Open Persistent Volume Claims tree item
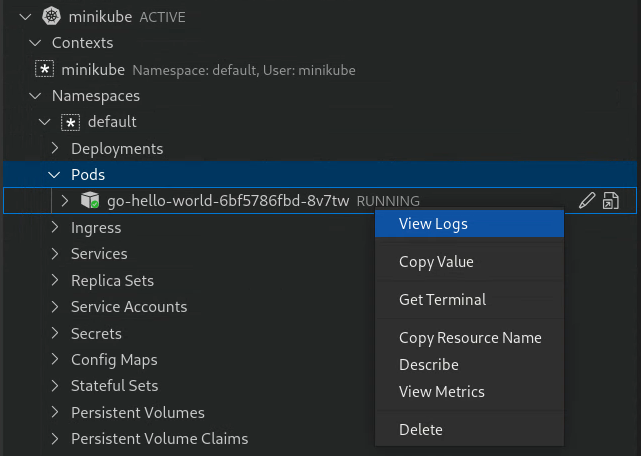 [159, 438]
